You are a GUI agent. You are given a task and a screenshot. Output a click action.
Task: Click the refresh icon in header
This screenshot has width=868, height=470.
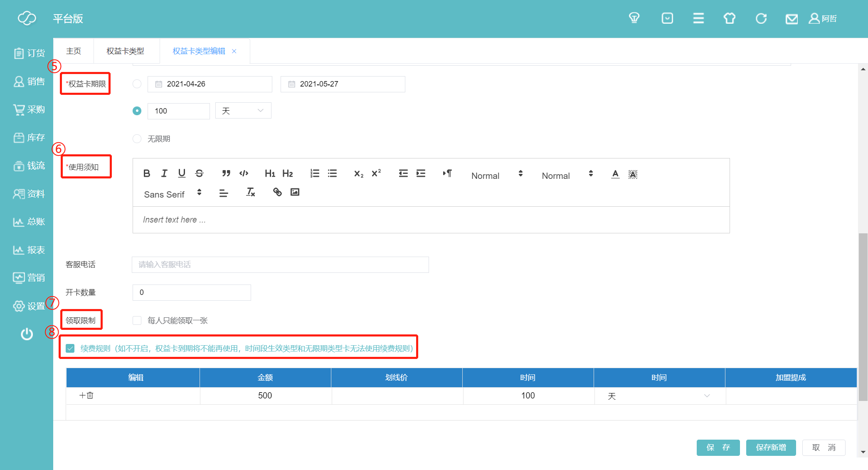pyautogui.click(x=761, y=19)
